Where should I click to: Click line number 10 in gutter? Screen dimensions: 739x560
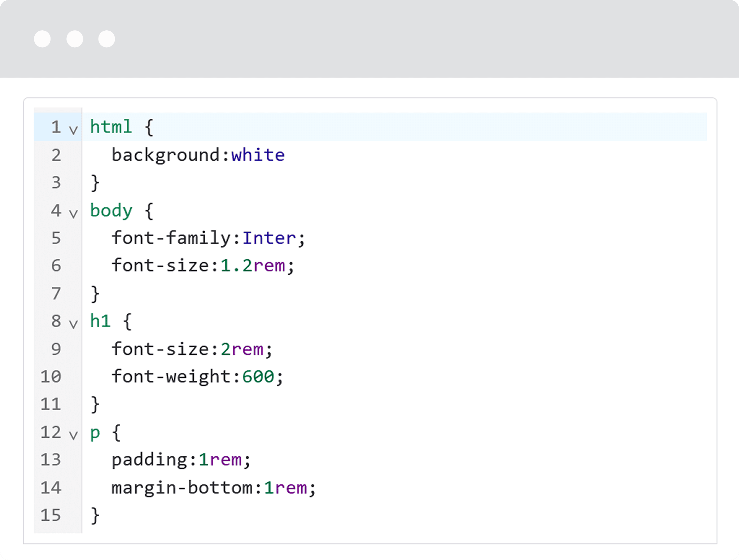coord(51,377)
